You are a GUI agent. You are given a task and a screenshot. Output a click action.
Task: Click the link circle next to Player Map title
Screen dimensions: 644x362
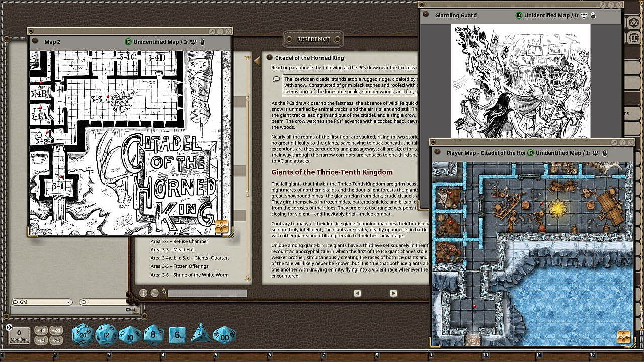pos(438,153)
